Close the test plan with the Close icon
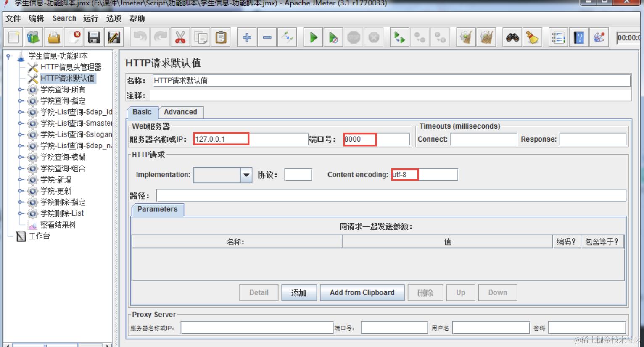 point(74,37)
